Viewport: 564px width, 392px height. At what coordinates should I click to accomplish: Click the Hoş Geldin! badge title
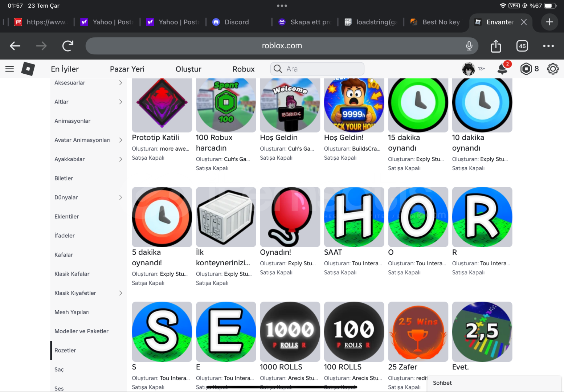click(344, 138)
